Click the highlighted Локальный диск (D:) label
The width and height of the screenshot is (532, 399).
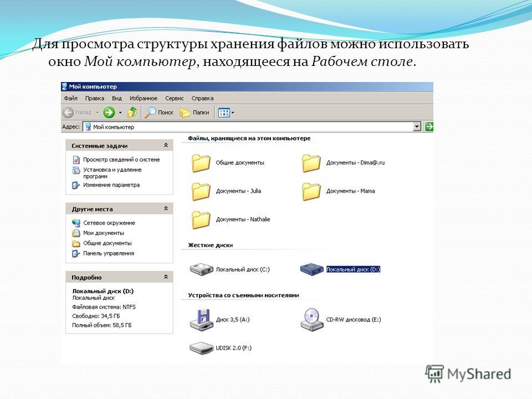pyautogui.click(x=353, y=269)
